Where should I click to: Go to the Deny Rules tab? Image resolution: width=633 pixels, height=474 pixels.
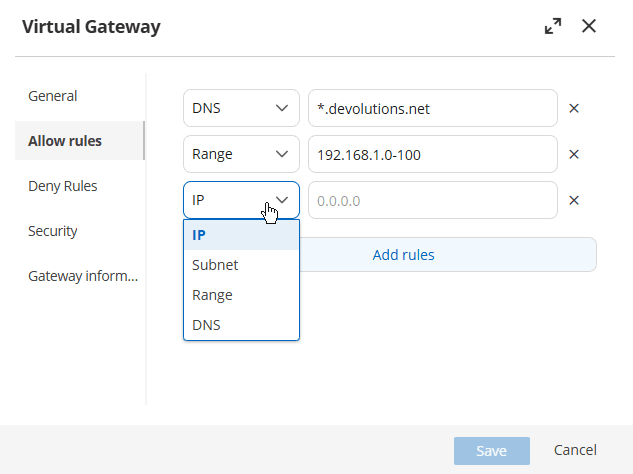(62, 186)
